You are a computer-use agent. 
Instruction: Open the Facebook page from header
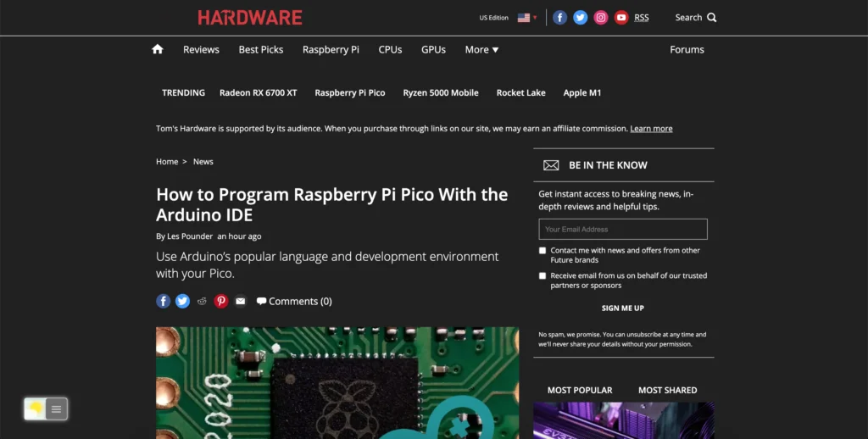coord(559,18)
